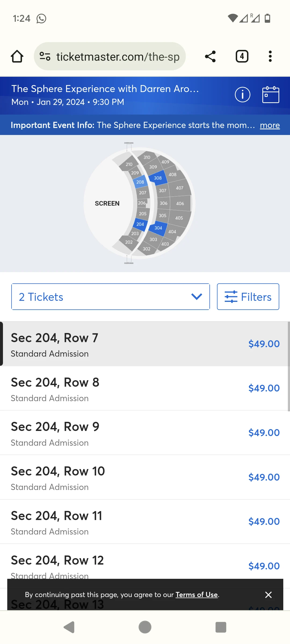Viewport: 290px width, 644px height.
Task: Select highlighted section 304 on seat map
Action: point(158,228)
